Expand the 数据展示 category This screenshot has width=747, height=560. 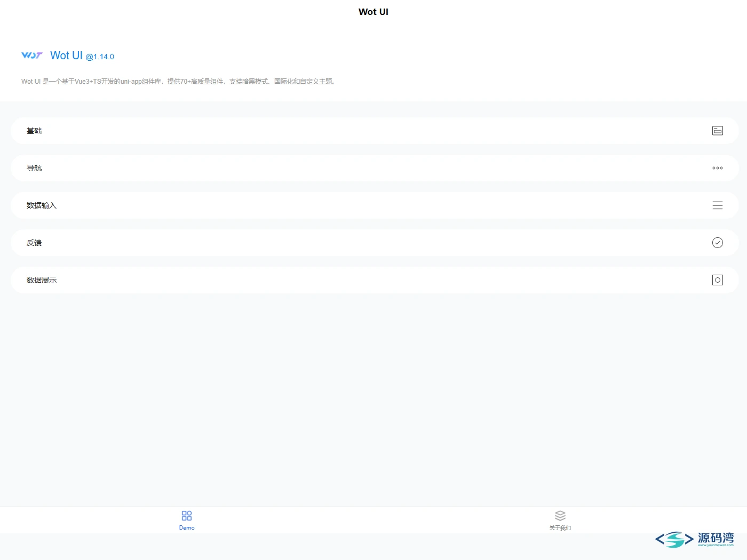pyautogui.click(x=375, y=280)
